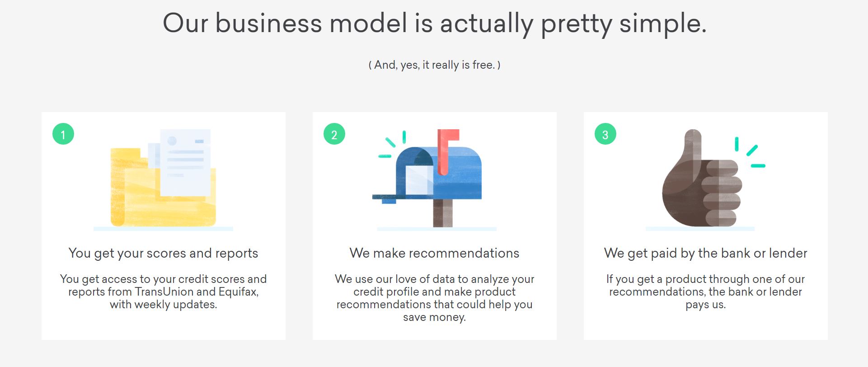Click the 'love of data' description paragraph
868x367 pixels.
tap(434, 298)
